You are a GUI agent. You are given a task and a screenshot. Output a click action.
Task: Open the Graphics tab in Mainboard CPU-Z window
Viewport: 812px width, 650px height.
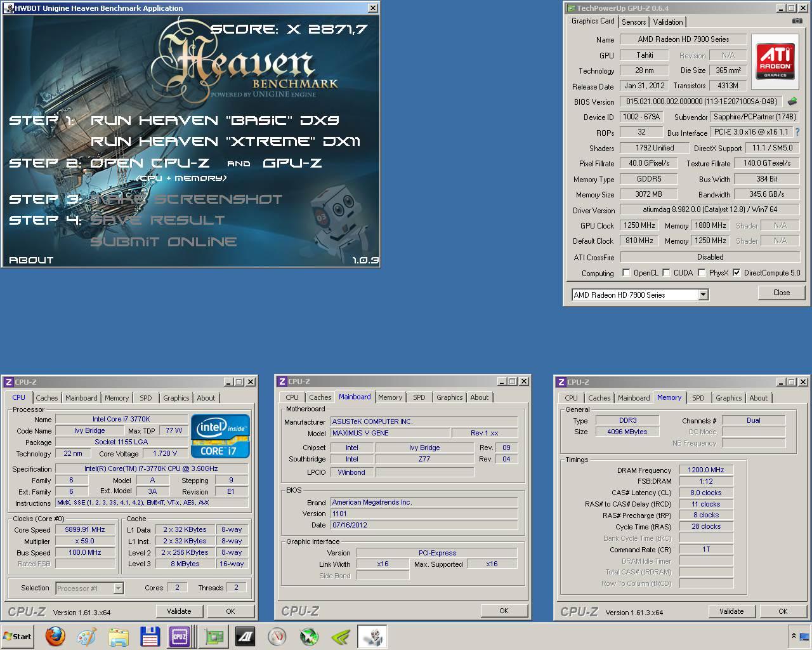tap(450, 397)
